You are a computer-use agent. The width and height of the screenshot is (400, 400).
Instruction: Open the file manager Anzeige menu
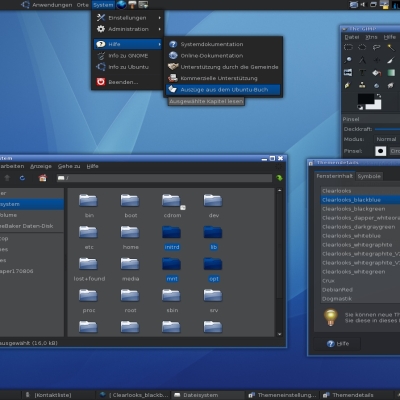(41, 166)
